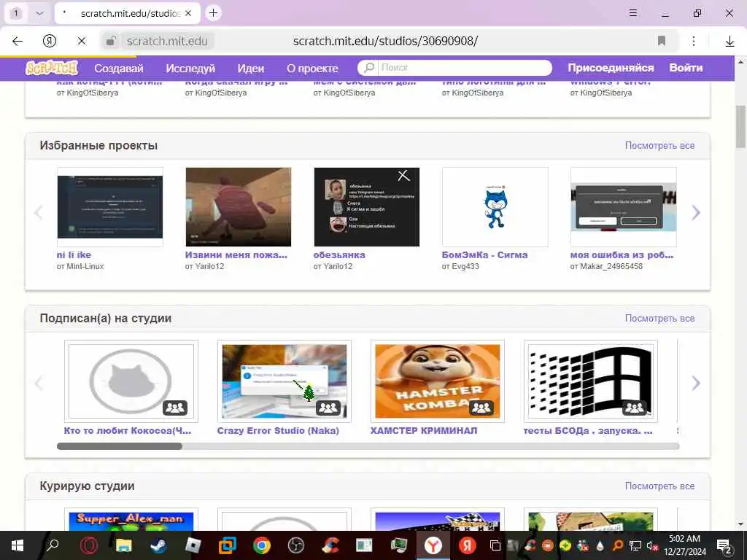The height and width of the screenshot is (560, 747).
Task: Open the Windows logo studio thumbnail
Action: click(x=591, y=381)
